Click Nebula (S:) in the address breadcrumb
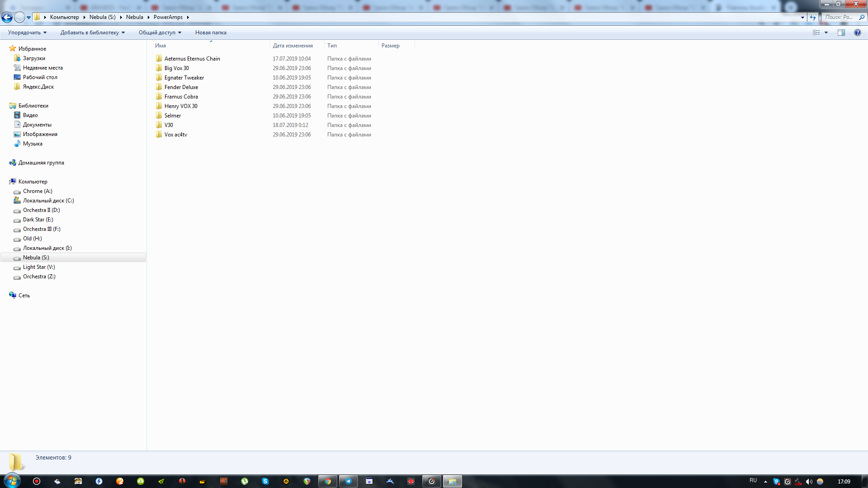This screenshot has width=868, height=488. coord(103,17)
